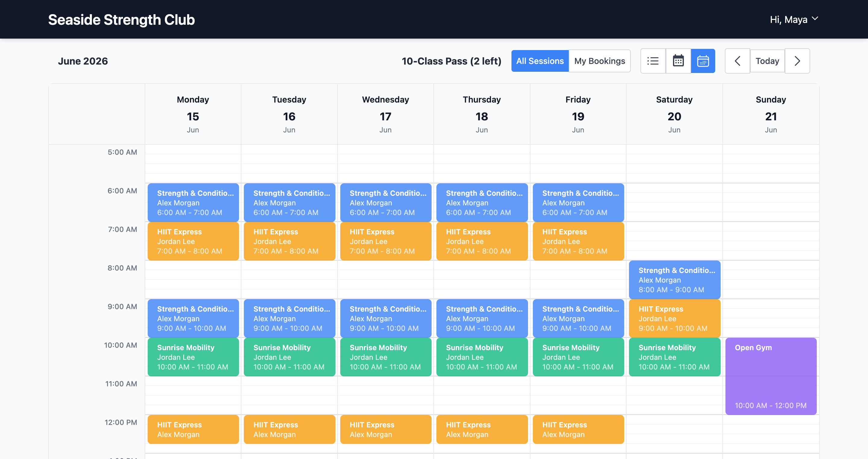868x459 pixels.
Task: Open Tuesday 12:00 PM HIIT Express session
Action: click(x=289, y=429)
